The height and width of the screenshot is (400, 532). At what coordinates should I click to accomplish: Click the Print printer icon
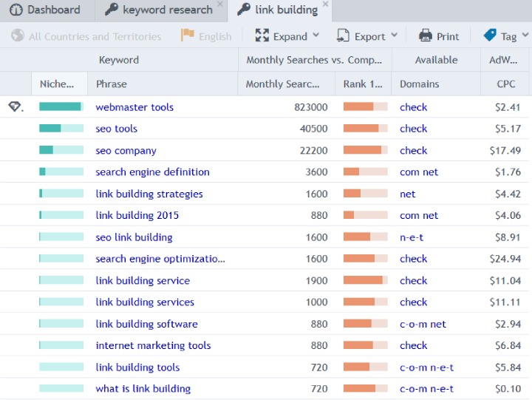(x=426, y=35)
